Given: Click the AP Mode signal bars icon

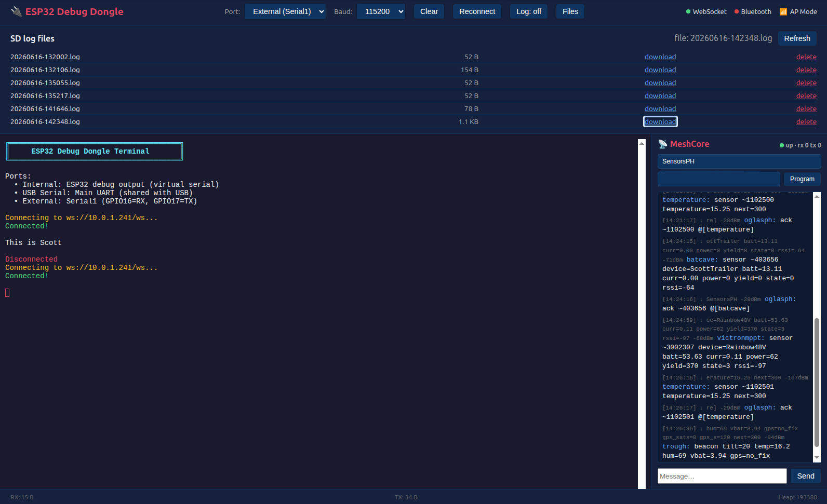Looking at the screenshot, I should tap(783, 11).
